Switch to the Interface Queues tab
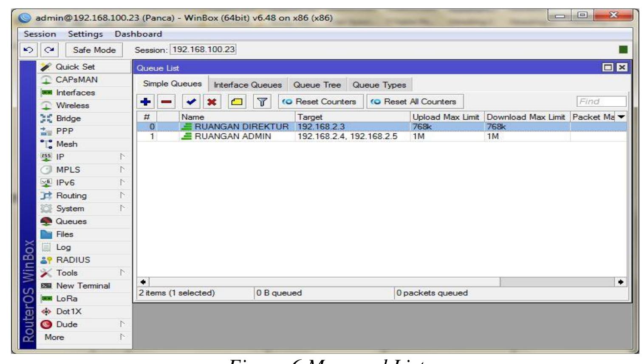642x364 pixels. (248, 85)
